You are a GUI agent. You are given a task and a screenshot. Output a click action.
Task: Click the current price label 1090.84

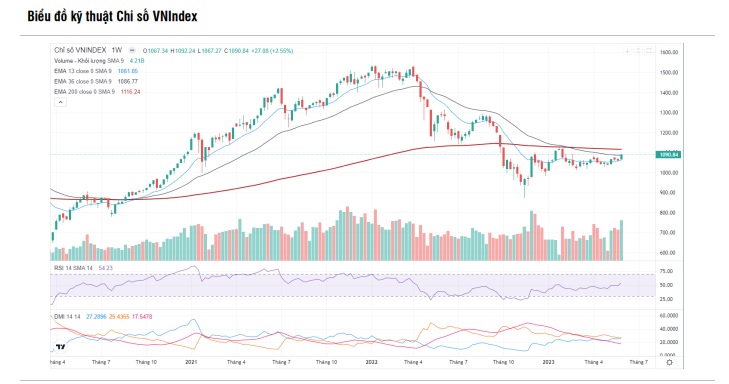click(668, 154)
